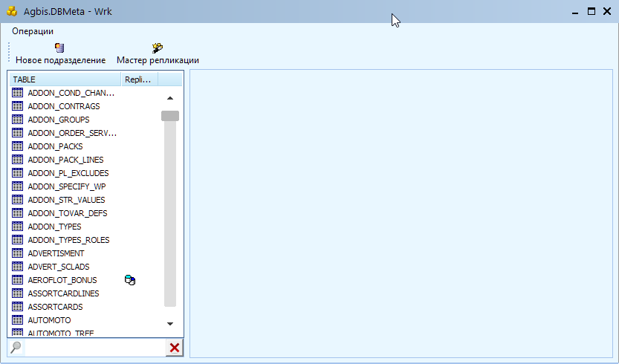Launch the Мастер репликации wizard icon

158,48
